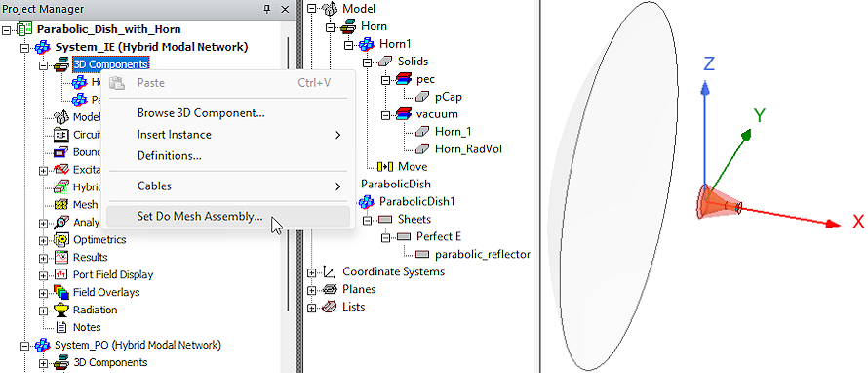Click the Lists icon in the model tree
Viewport: 868px width, 373px height.
[330, 307]
